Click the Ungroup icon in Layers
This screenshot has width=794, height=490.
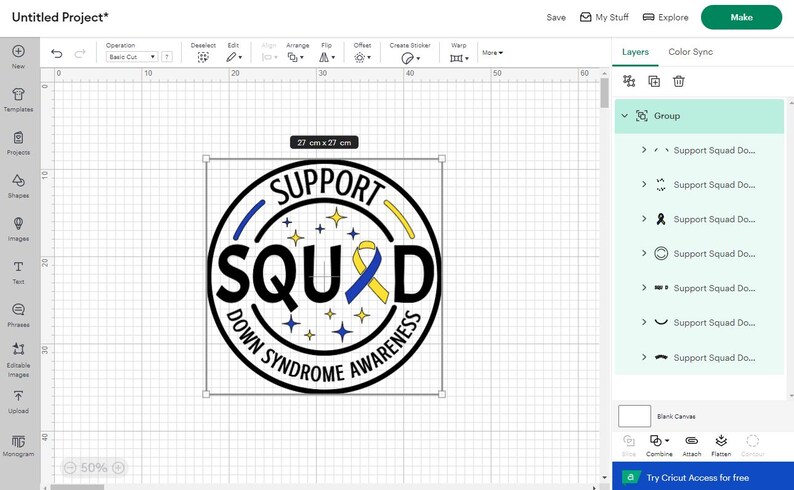coord(629,81)
